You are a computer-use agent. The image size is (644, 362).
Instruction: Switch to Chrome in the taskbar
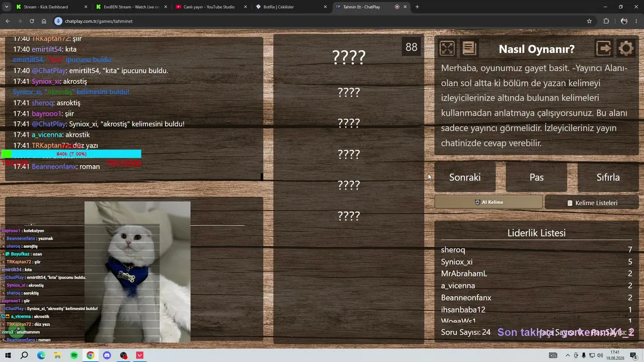91,355
